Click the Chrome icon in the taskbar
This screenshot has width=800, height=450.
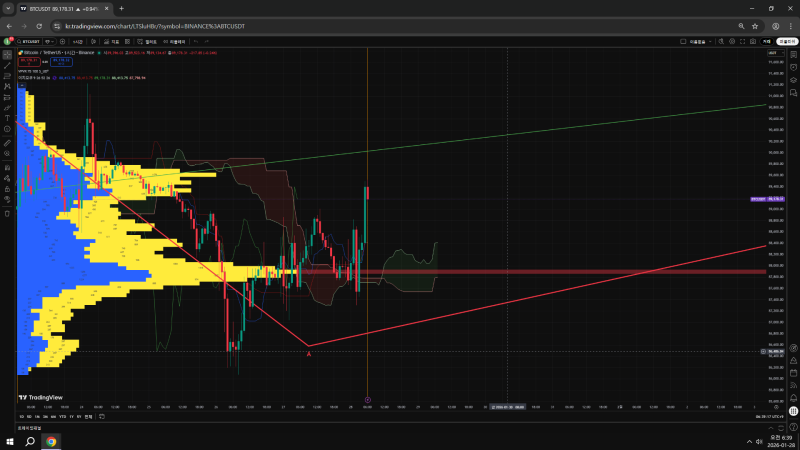(51, 440)
